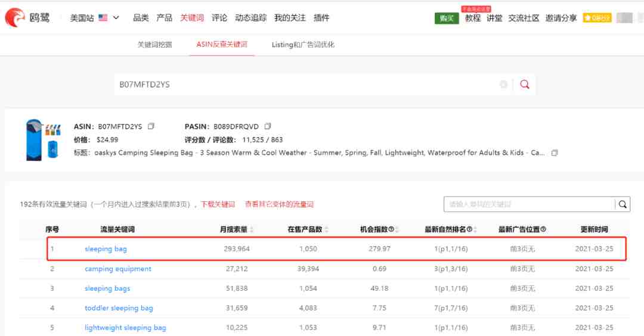Open the 品类 menu
Image resolution: width=644 pixels, height=336 pixels.
pos(141,18)
